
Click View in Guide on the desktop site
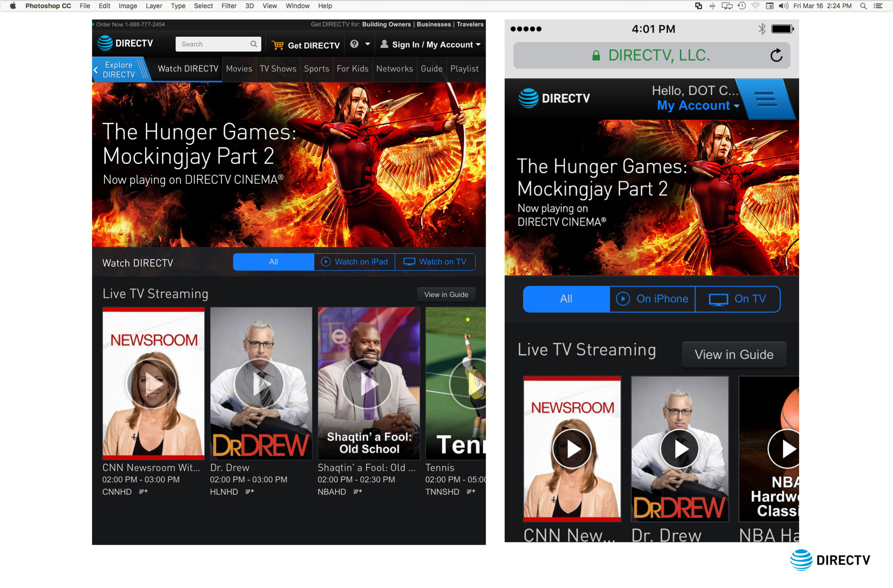click(x=446, y=295)
